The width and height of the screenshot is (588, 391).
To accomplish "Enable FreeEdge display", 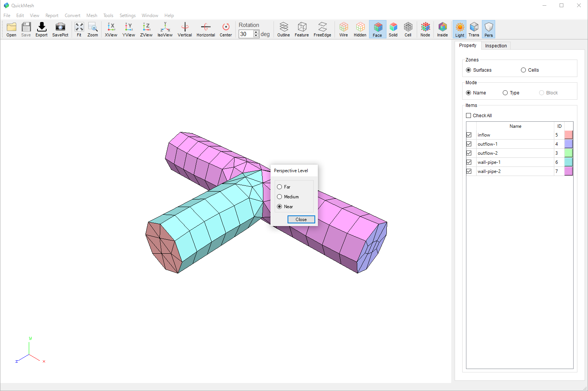I will 322,29.
